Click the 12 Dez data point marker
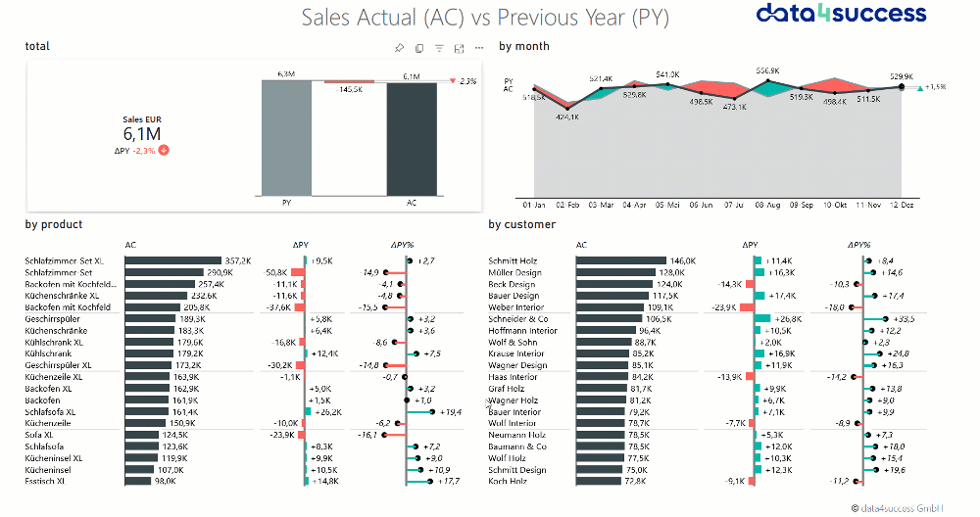The image size is (980, 517). [x=902, y=87]
